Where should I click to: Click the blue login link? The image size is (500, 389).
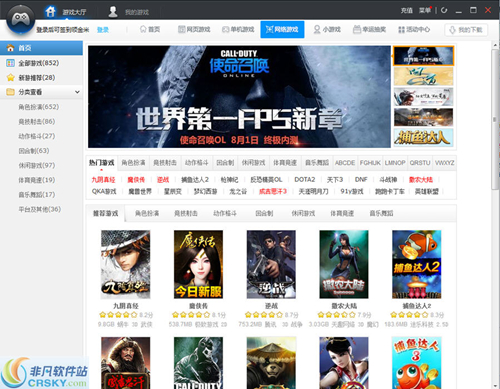(103, 30)
